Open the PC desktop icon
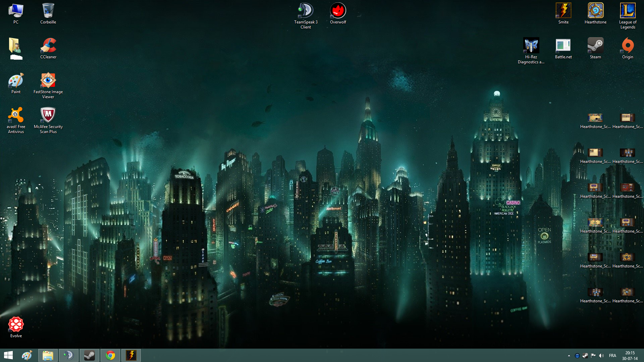 pos(16,14)
